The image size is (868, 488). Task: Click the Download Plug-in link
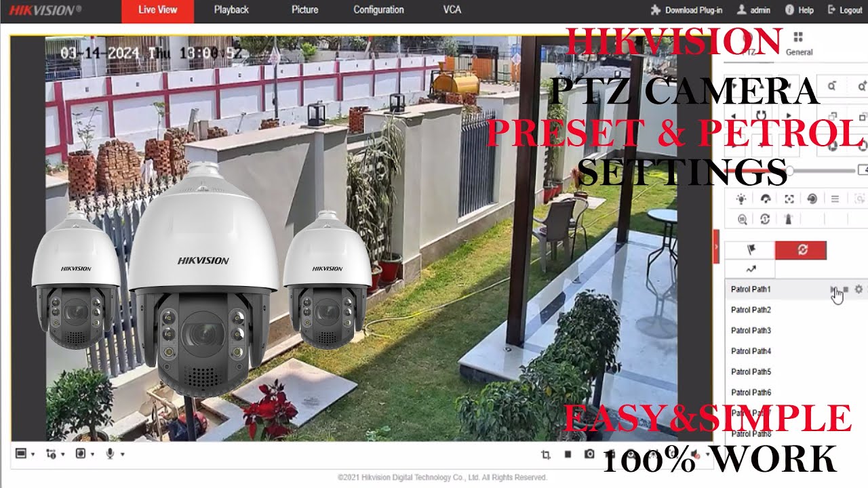[686, 10]
